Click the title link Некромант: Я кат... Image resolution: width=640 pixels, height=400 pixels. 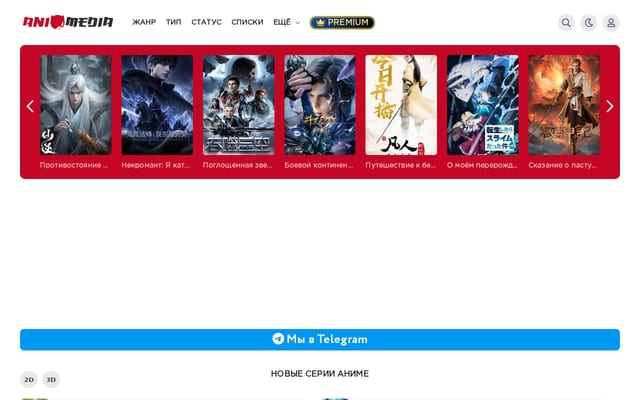(156, 165)
